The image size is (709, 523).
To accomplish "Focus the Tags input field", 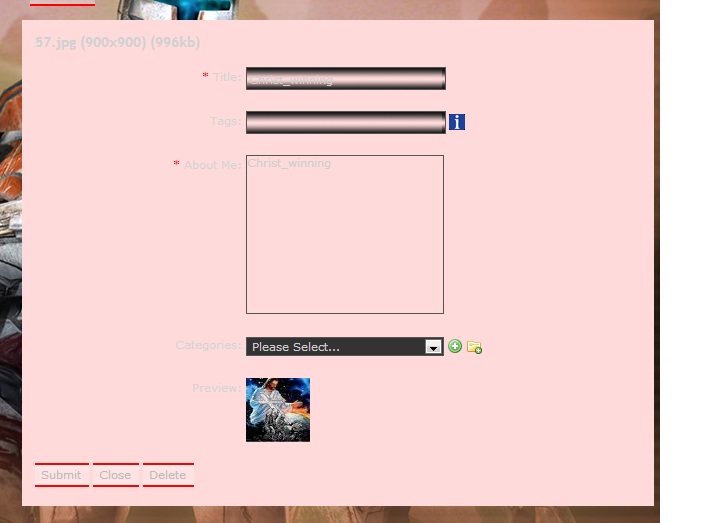I will point(346,123).
